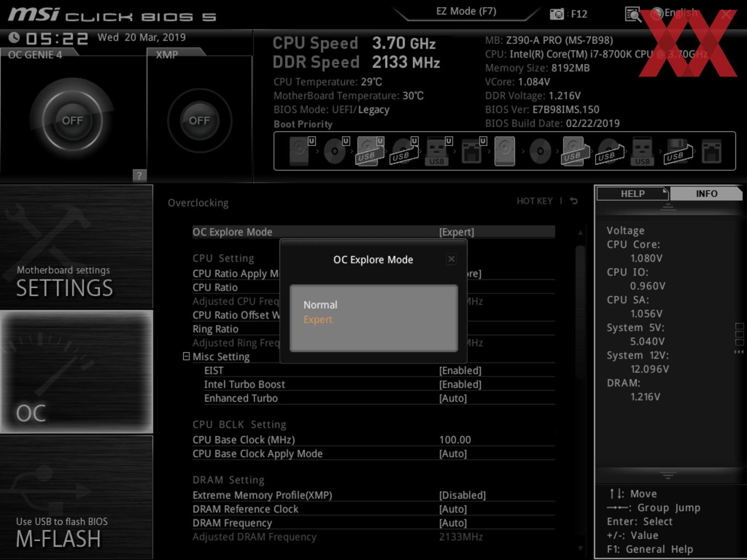Select the legacy USB key boot icon
The width and height of the screenshot is (747, 560).
pos(642,151)
